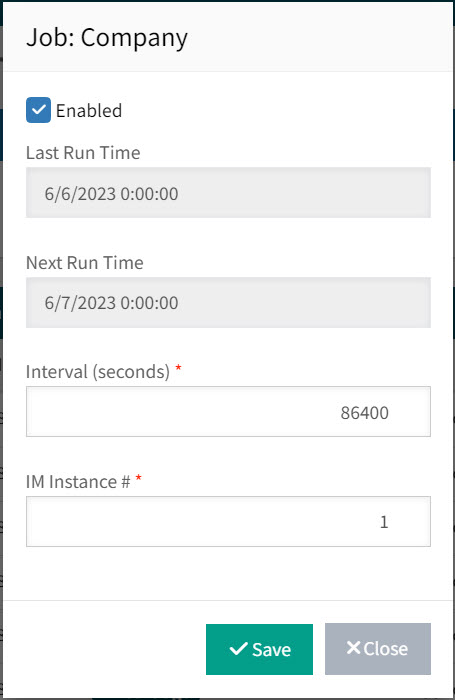
Task: Click the Interval (seconds) label
Action: [x=98, y=372]
